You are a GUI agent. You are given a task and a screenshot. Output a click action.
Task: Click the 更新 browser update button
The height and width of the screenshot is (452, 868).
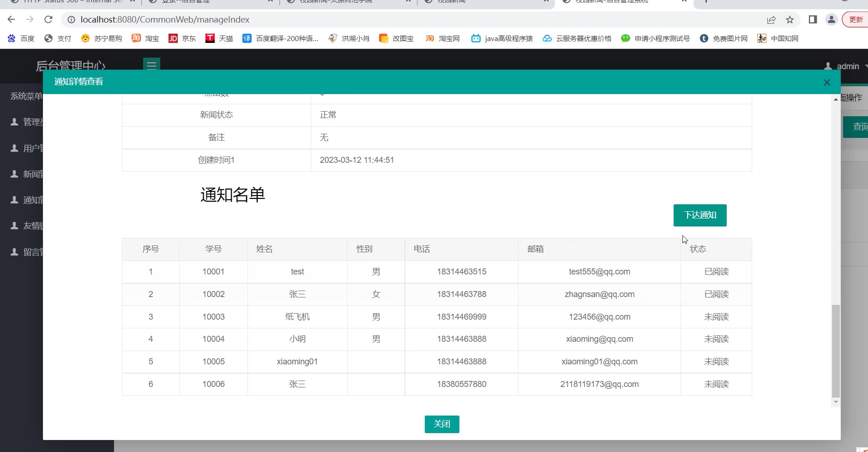tap(856, 19)
